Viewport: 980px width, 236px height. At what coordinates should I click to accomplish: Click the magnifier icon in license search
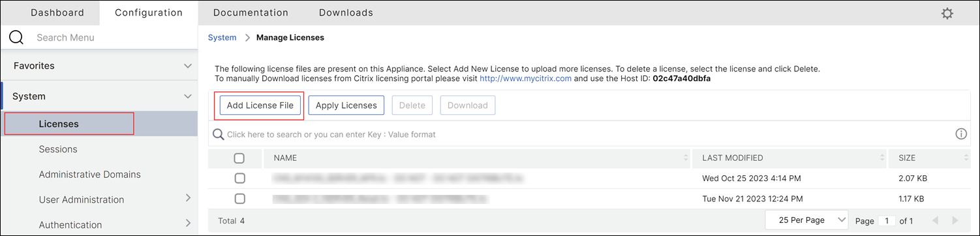(x=219, y=134)
